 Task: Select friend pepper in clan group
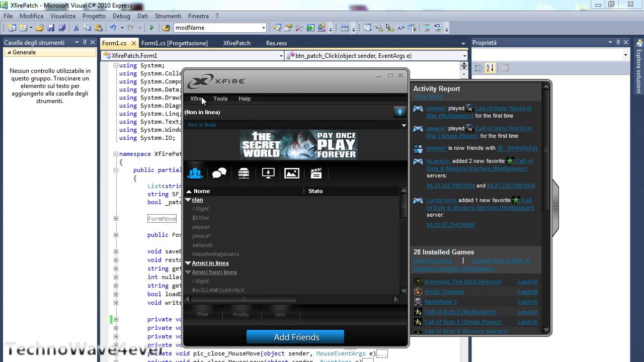pos(201,227)
